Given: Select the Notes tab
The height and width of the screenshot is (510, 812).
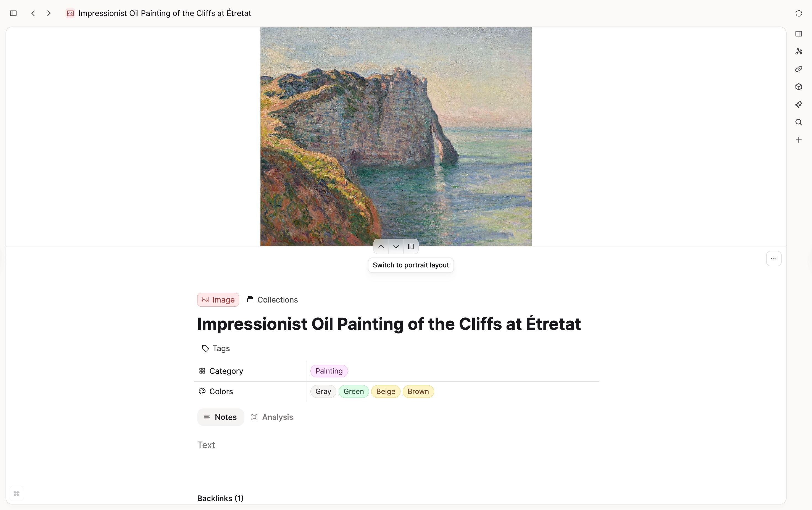Looking at the screenshot, I should point(220,417).
